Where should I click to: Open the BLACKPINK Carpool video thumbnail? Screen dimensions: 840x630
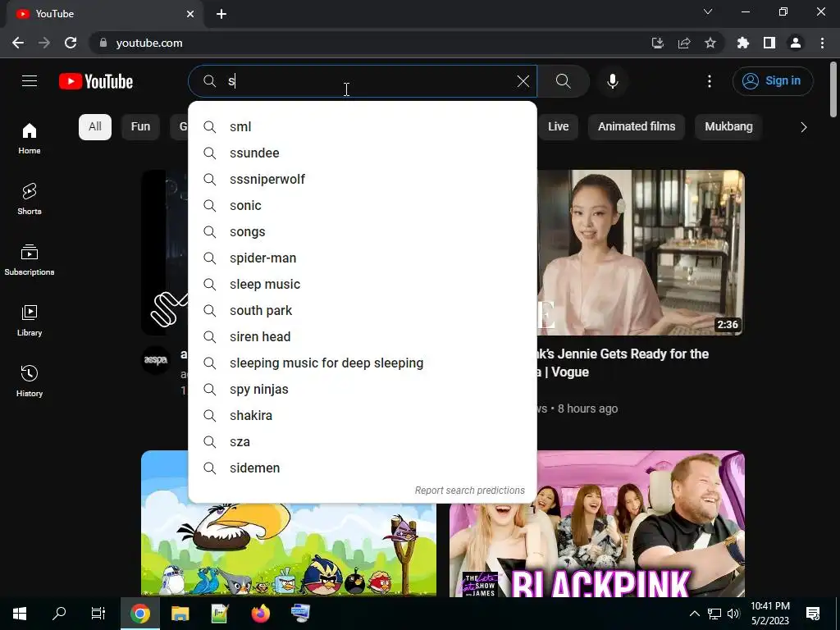pyautogui.click(x=597, y=523)
